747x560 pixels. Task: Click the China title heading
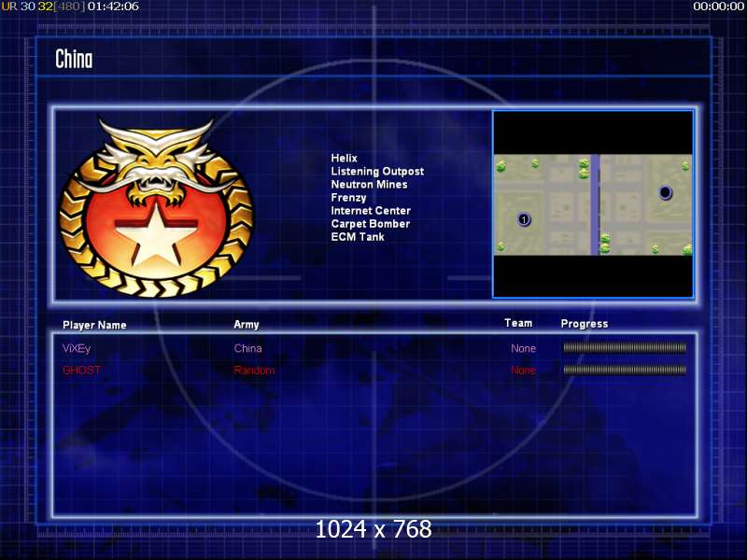coord(74,59)
